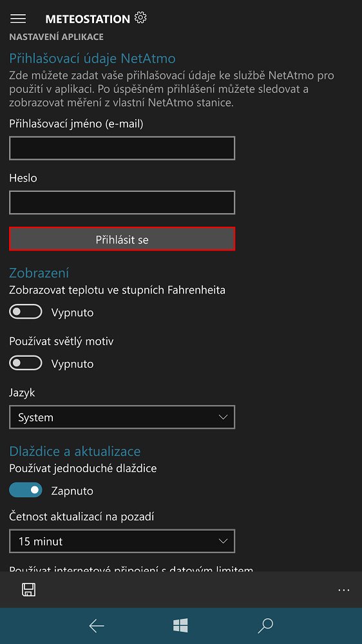
Task: Toggle the Fahrenheit temperature switch
Action: [x=26, y=312]
